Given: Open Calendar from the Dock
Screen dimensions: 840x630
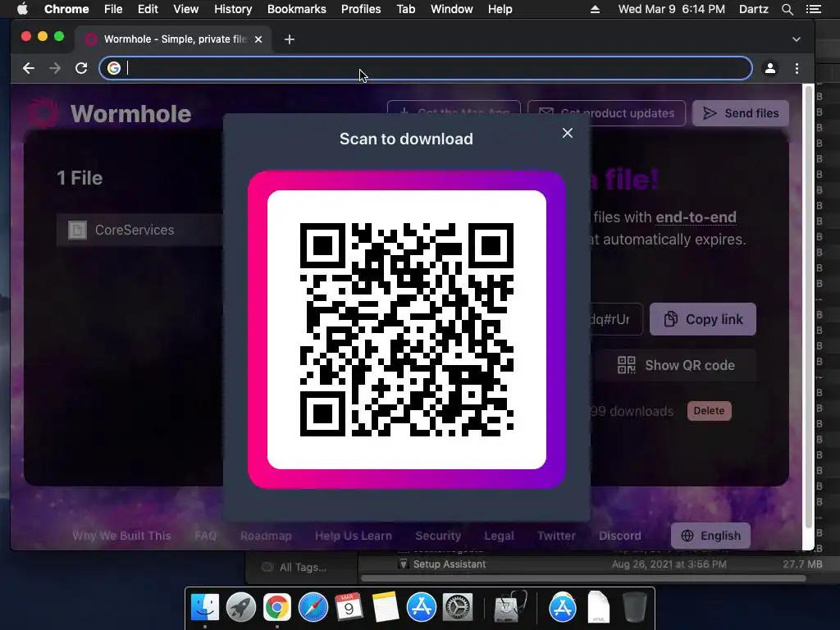Looking at the screenshot, I should pyautogui.click(x=349, y=608).
